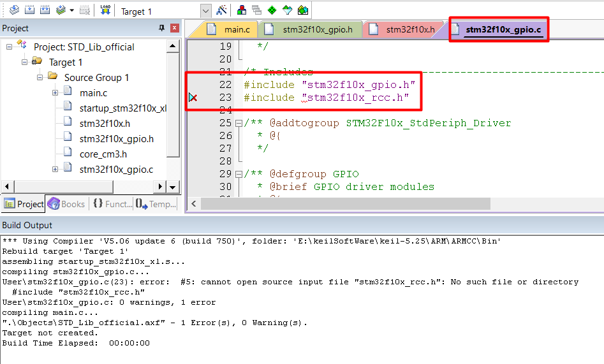Click the error #5 line in Build Output
This screenshot has height=364, width=604.
[x=290, y=282]
